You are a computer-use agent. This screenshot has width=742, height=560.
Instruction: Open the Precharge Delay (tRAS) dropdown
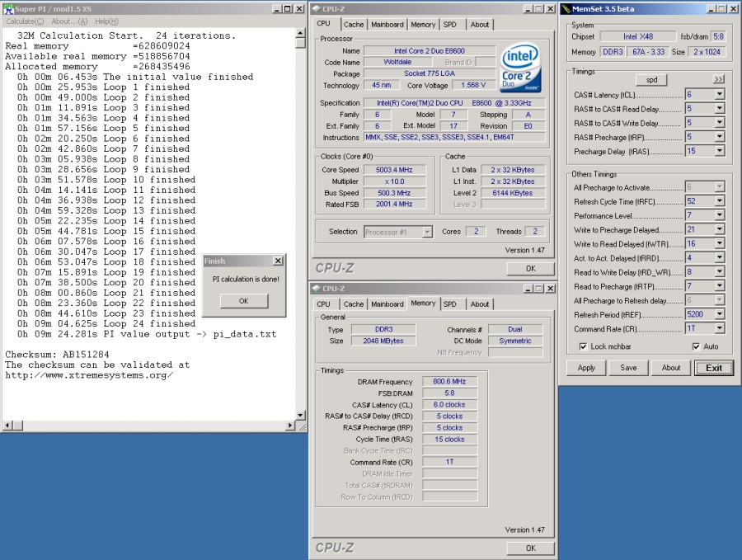[719, 151]
